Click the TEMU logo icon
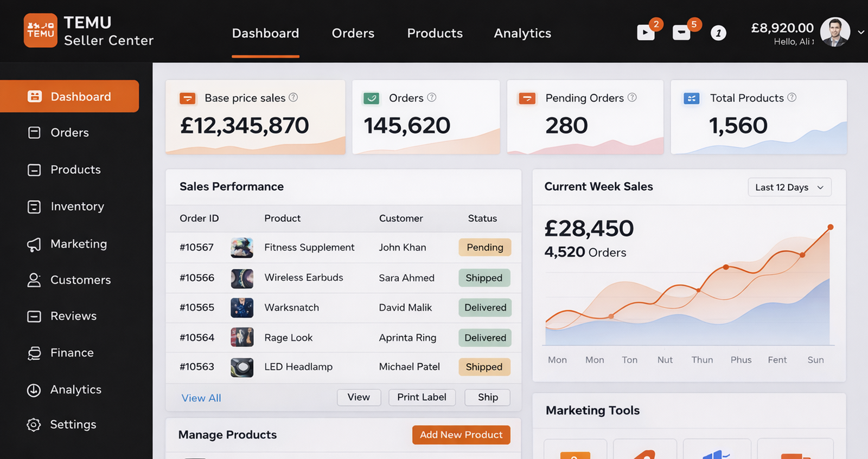The width and height of the screenshot is (868, 459). pos(40,30)
